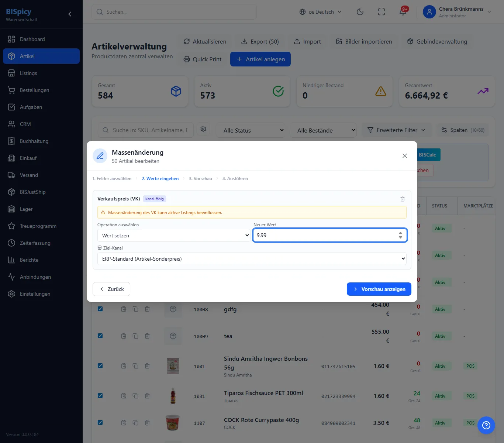Open notifications bell icon
The height and width of the screenshot is (443, 504).
[x=403, y=12]
